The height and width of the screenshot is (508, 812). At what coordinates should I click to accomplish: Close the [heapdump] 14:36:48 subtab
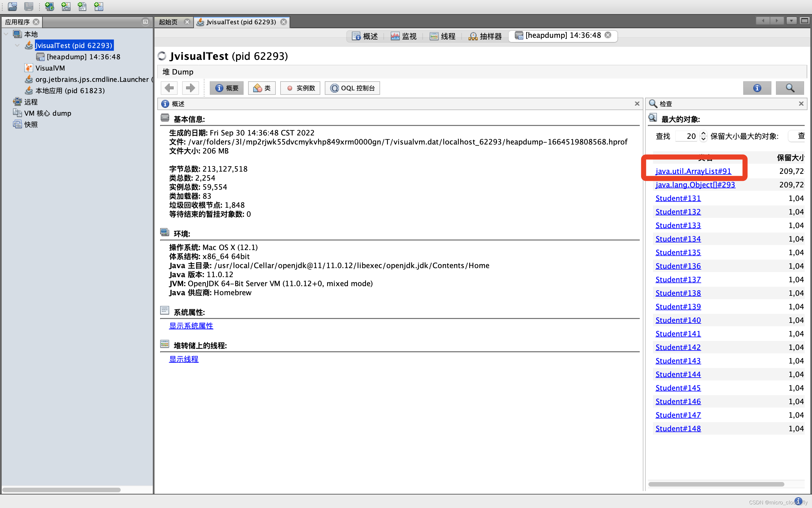pos(608,35)
